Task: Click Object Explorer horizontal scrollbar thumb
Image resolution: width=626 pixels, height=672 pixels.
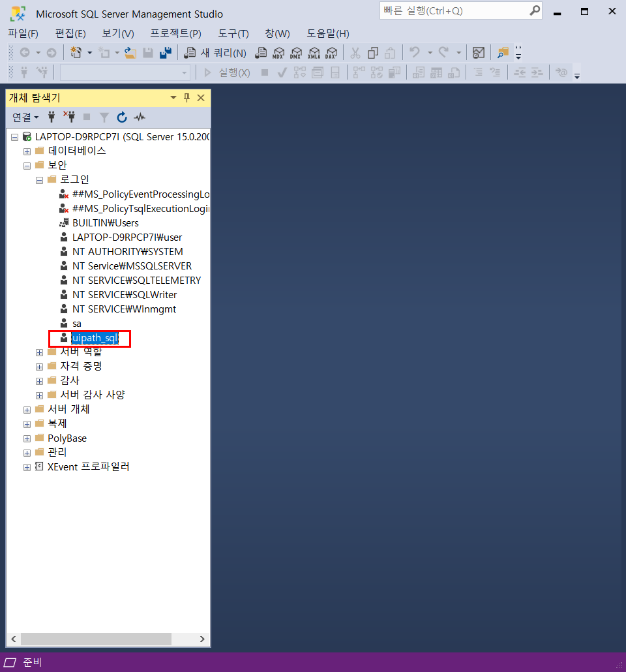Action: pos(96,639)
